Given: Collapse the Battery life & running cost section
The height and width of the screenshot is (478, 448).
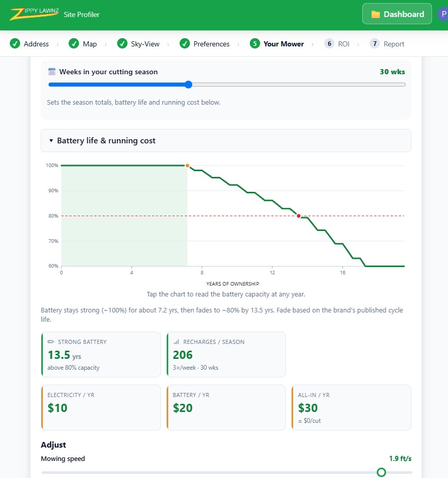Looking at the screenshot, I should click(226, 141).
